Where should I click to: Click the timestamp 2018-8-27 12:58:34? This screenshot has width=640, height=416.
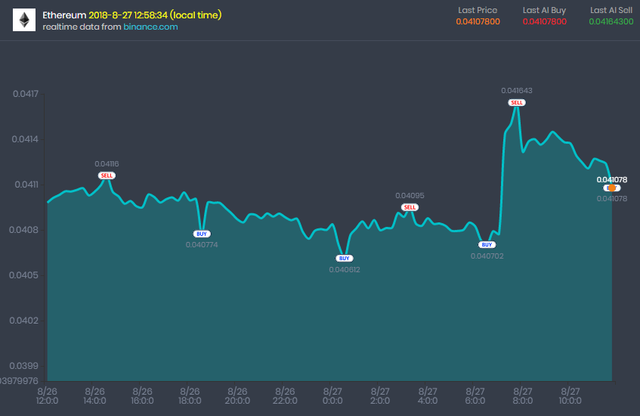pyautogui.click(x=128, y=15)
